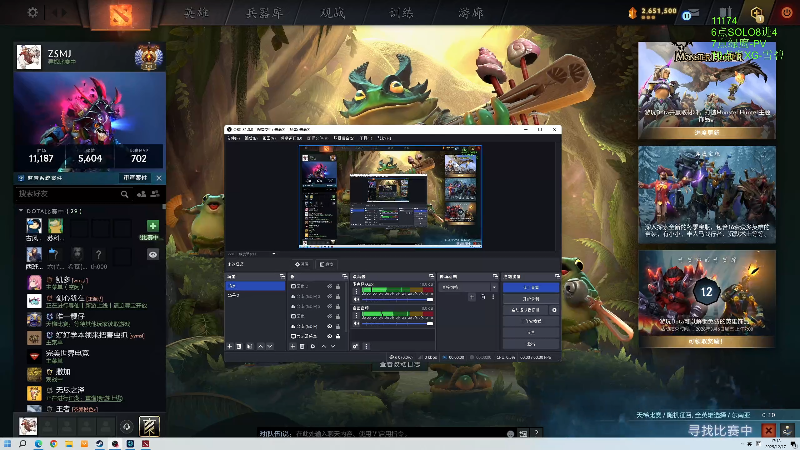Open the scene transition type dropdown
This screenshot has width=800, height=450.
tap(468, 287)
